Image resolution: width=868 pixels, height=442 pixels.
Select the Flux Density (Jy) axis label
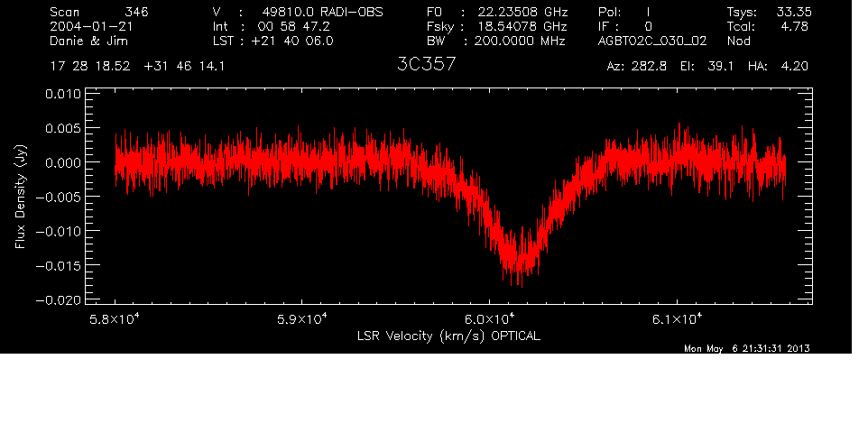pyautogui.click(x=20, y=198)
